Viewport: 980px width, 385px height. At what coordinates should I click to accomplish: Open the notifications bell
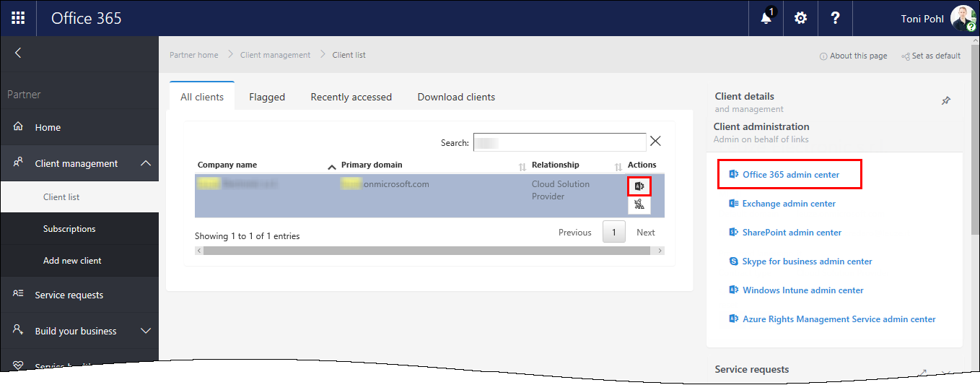click(766, 18)
